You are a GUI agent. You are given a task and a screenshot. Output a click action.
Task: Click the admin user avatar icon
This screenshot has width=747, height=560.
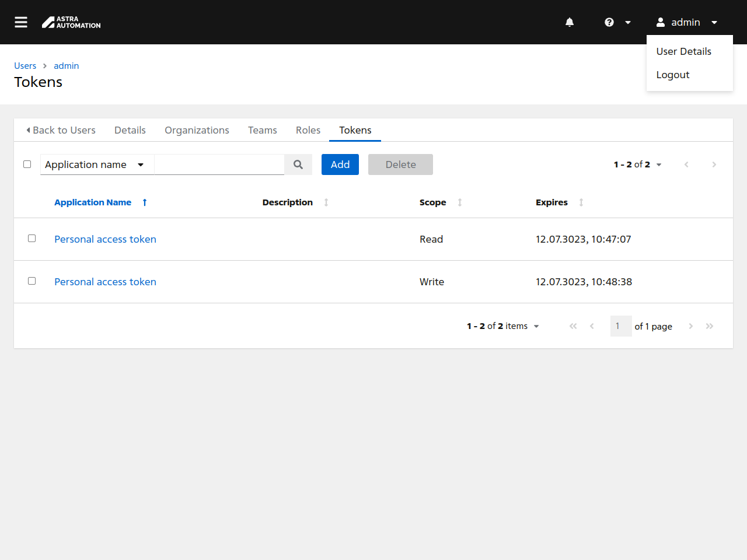point(661,22)
